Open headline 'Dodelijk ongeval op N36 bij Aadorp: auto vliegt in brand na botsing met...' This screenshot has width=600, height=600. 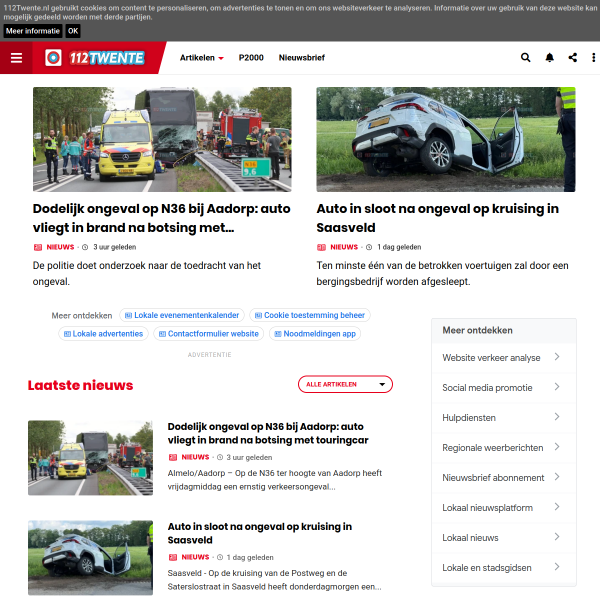tap(161, 218)
